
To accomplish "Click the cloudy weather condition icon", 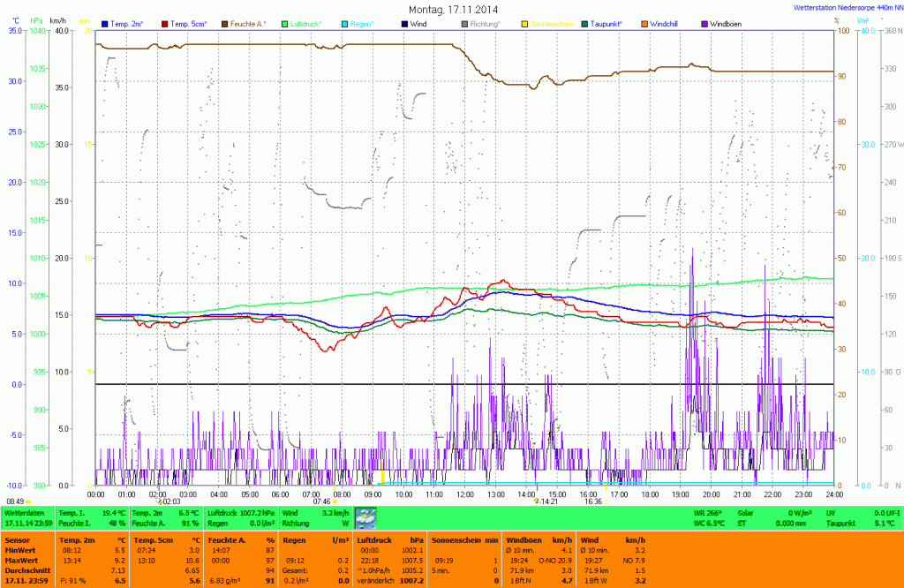I will [365, 517].
